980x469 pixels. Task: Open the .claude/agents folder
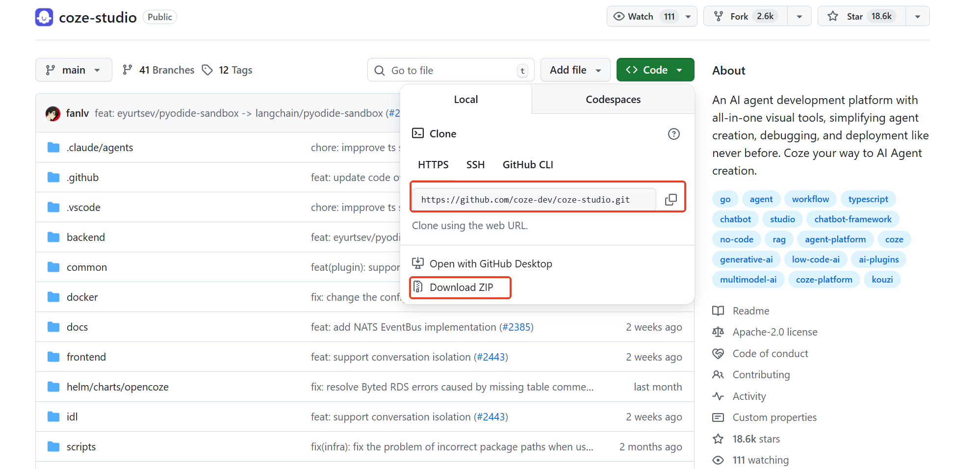click(x=100, y=148)
